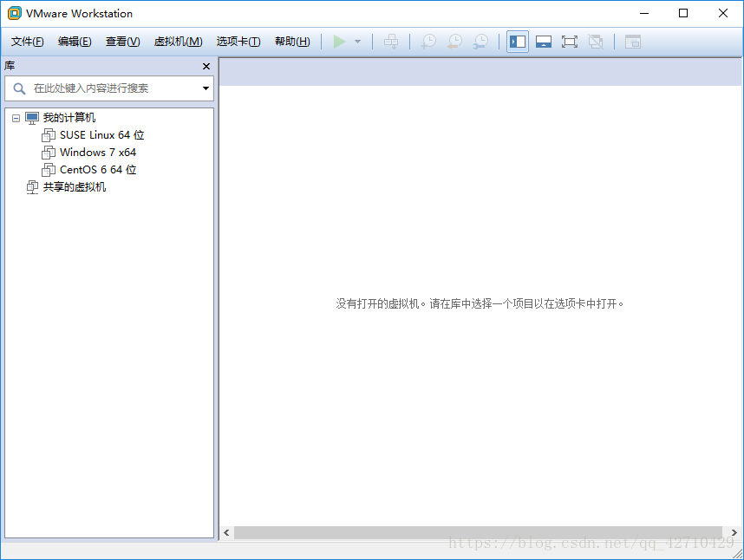Open the Snapshot Manager toolbar icon
Viewport: 744px width, 560px height.
tap(480, 42)
